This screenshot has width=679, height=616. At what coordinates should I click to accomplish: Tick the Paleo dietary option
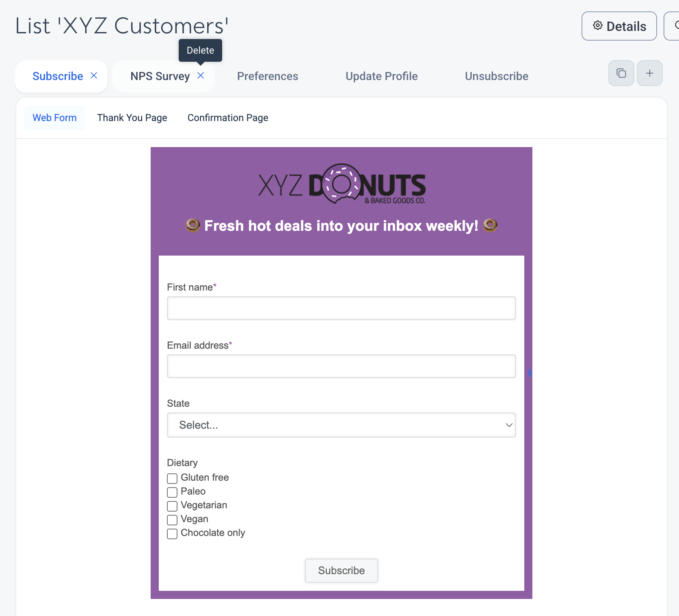[172, 492]
